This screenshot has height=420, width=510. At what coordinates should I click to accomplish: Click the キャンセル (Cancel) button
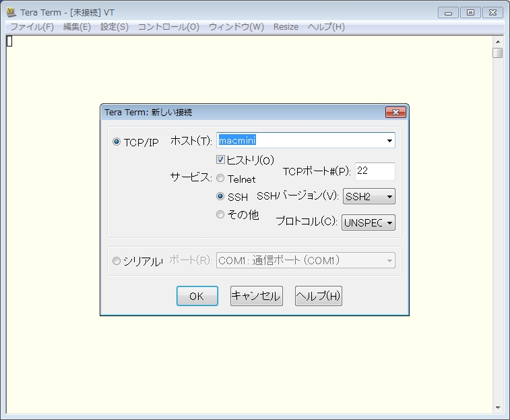256,296
